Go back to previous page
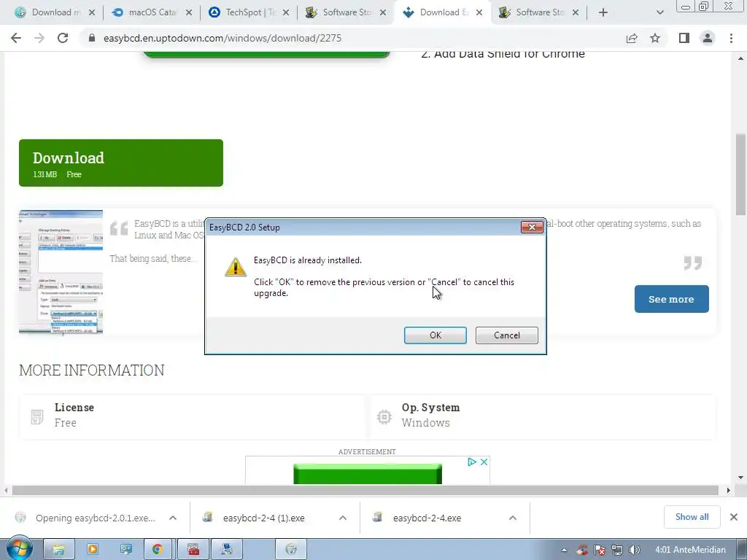 coord(16,38)
